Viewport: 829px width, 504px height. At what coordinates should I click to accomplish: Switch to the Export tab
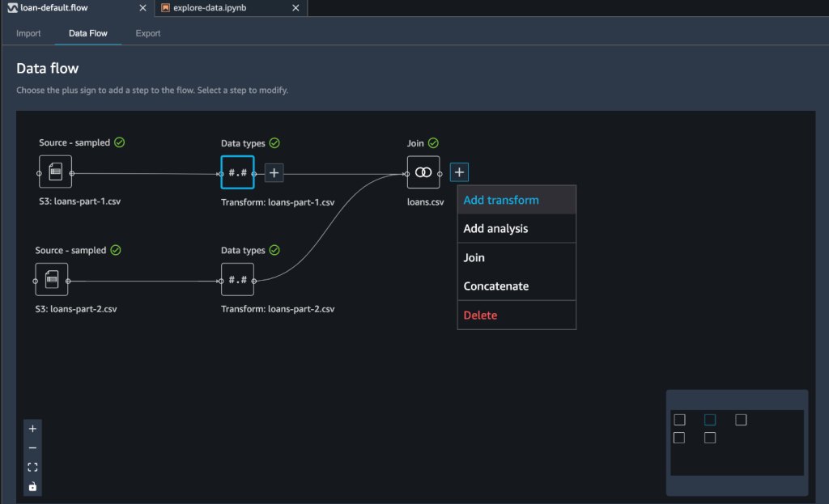[147, 33]
